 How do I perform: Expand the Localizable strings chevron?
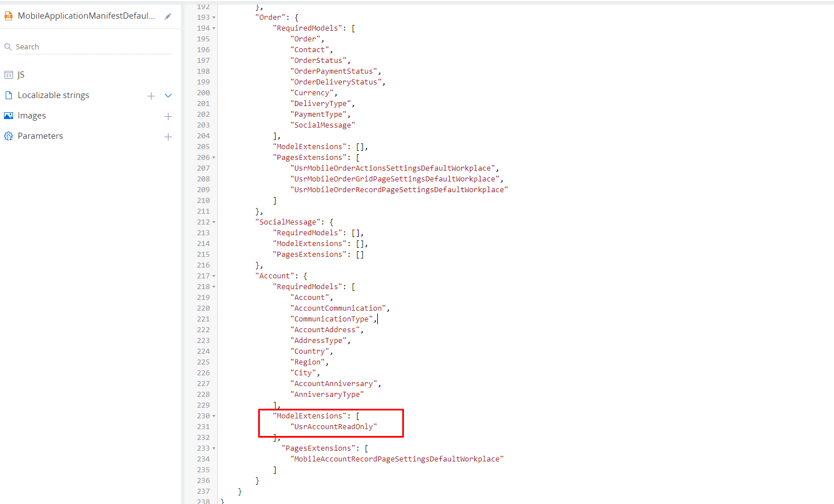(168, 96)
